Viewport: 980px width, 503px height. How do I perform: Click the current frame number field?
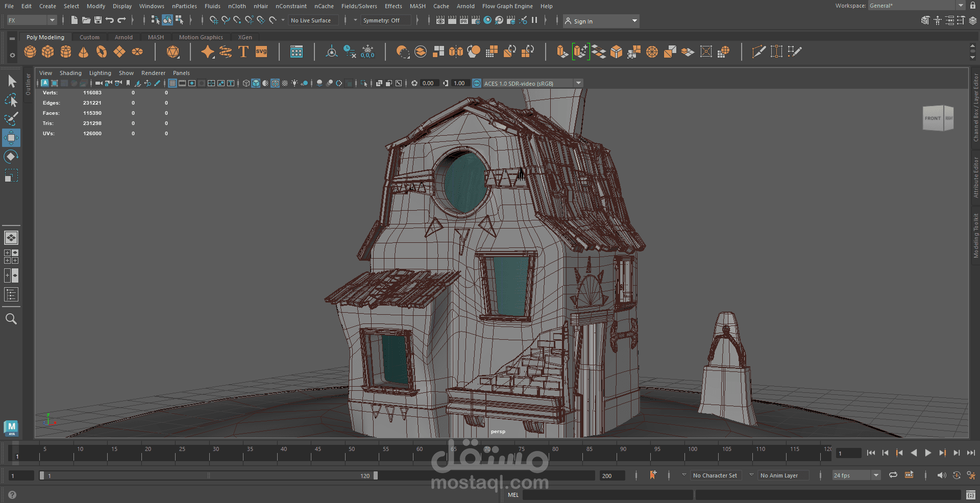848,453
